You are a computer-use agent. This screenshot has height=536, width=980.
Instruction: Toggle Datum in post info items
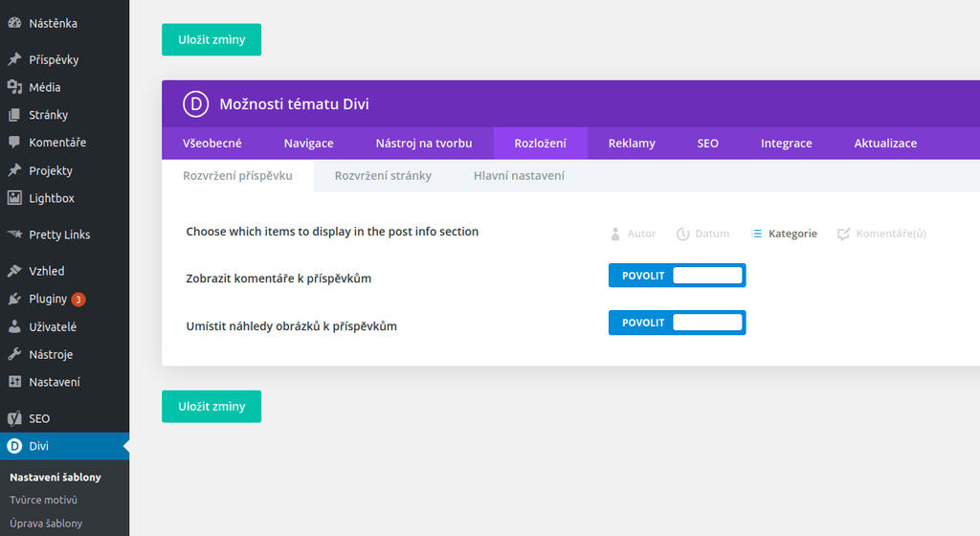703,234
